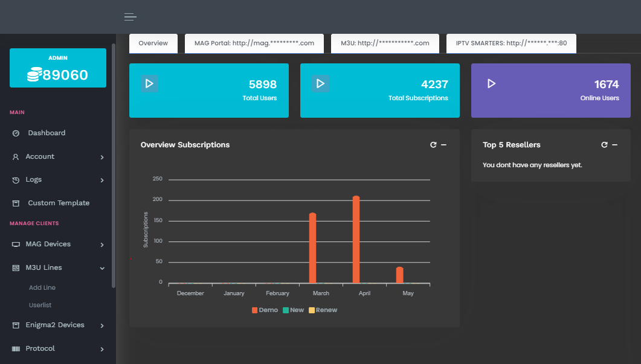Toggle Renew series in chart legend
Image resolution: width=641 pixels, height=364 pixels.
pos(323,310)
